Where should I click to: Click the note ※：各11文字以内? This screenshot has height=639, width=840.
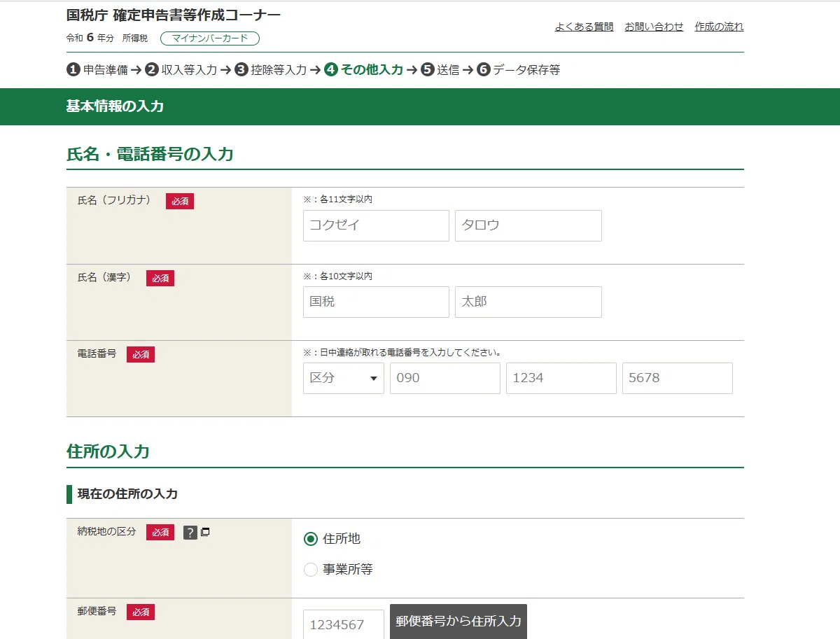[337, 199]
